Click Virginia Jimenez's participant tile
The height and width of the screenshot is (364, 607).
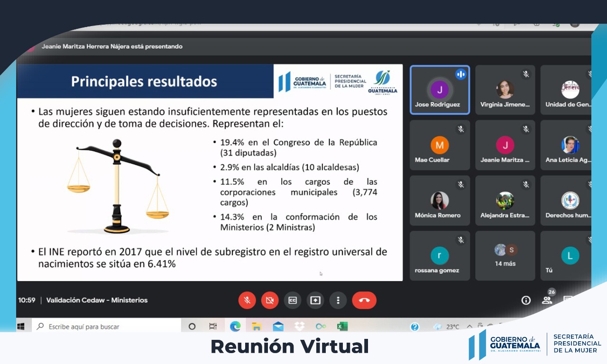(x=505, y=90)
